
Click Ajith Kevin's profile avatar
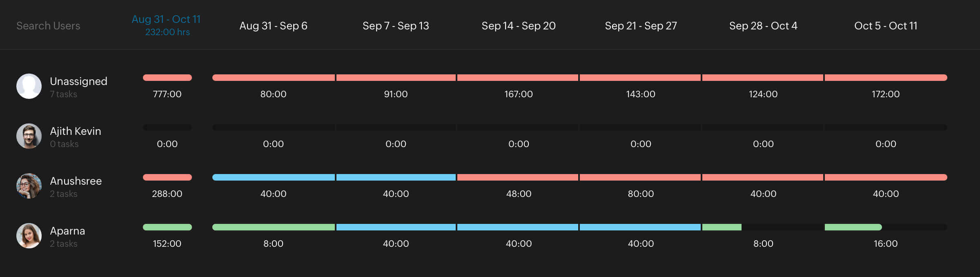pyautogui.click(x=29, y=136)
